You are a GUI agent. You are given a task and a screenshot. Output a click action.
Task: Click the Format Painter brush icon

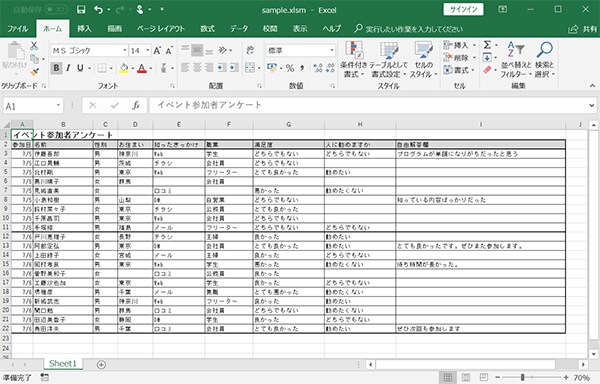(x=34, y=71)
